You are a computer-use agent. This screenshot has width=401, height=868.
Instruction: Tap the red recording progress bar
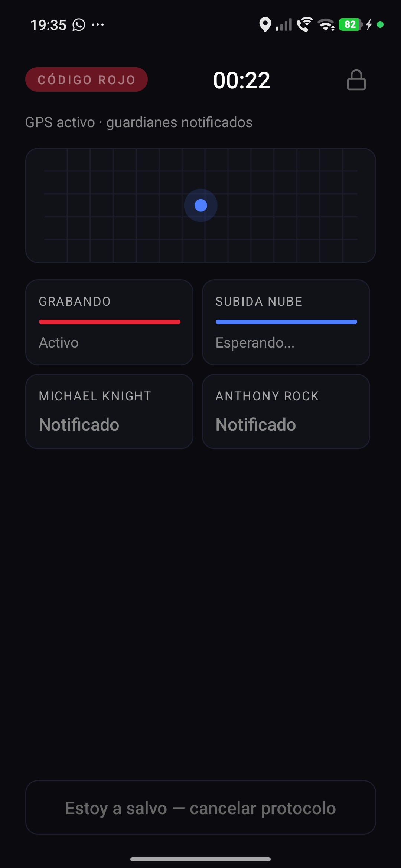tap(110, 322)
